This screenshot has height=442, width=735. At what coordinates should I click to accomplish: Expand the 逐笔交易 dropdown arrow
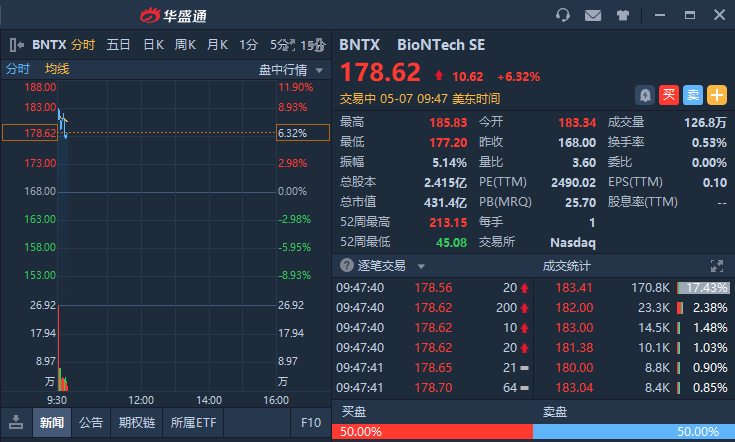(421, 267)
